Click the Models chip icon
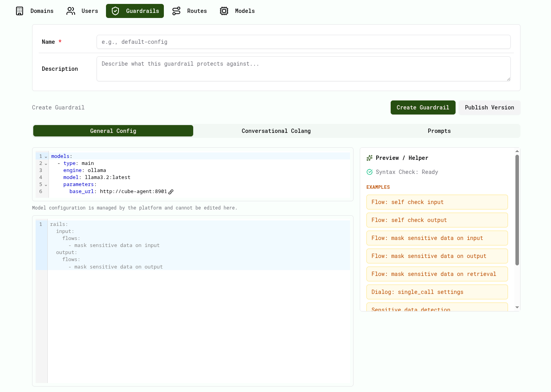This screenshot has height=392, width=551. 224,11
